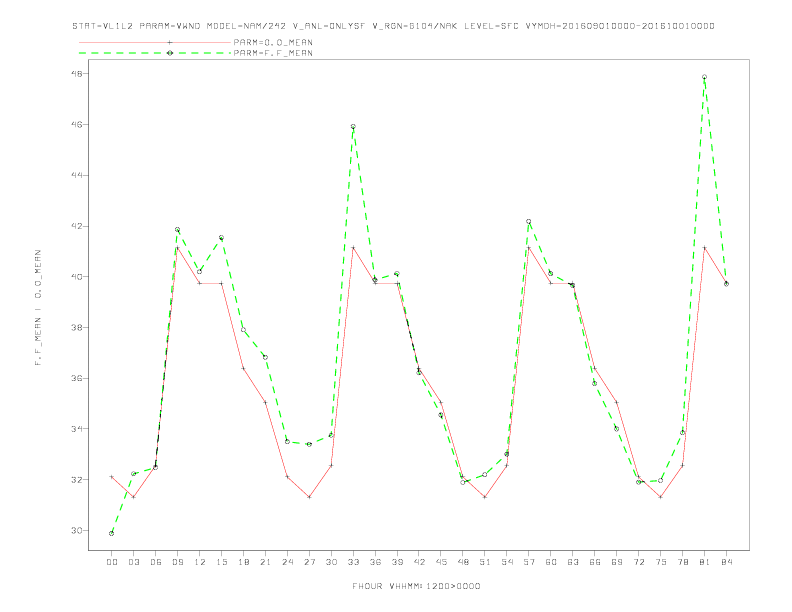
Task: Click the green circle marker at hour 00
Action: [x=112, y=533]
